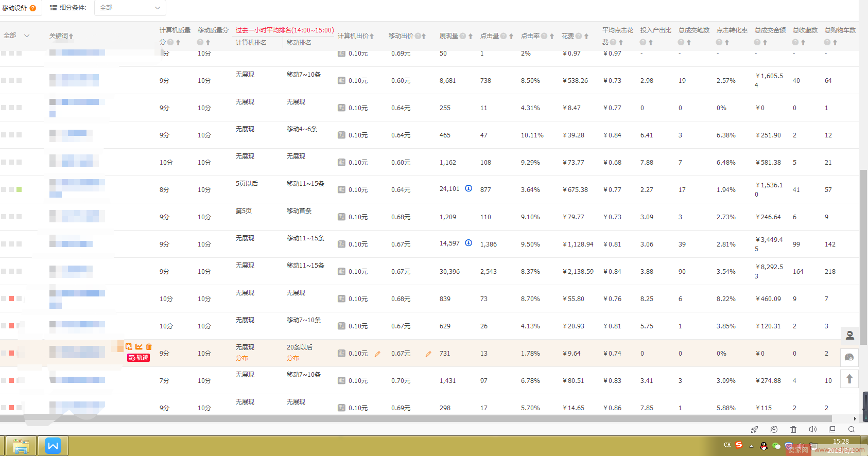Click the orange chart icon in highlighted row

point(139,347)
